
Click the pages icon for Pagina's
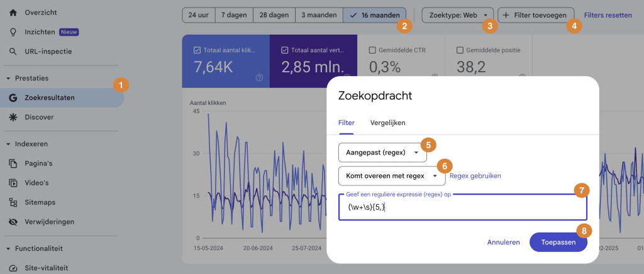pyautogui.click(x=13, y=163)
